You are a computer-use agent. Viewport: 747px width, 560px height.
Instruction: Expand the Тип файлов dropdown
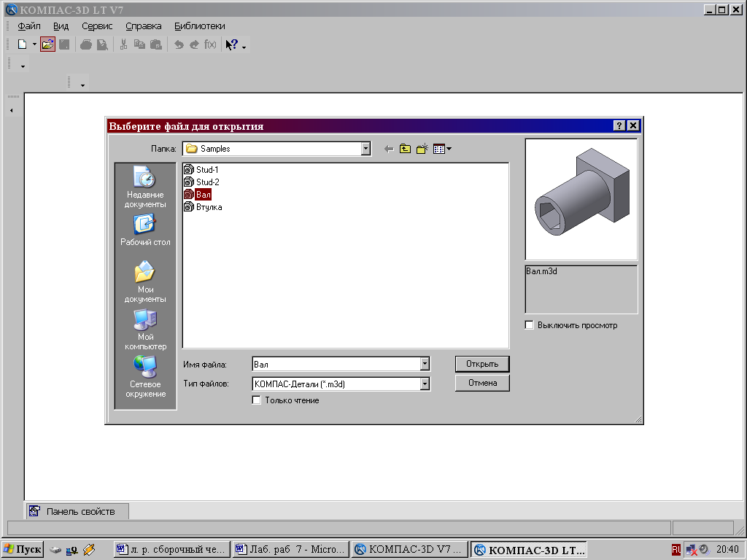[x=425, y=384]
